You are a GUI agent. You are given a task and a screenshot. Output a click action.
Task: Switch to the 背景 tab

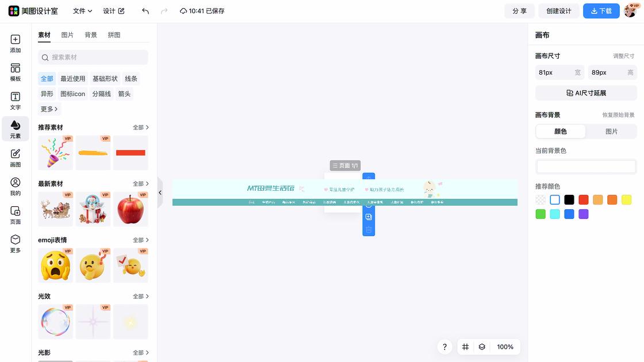coord(91,35)
